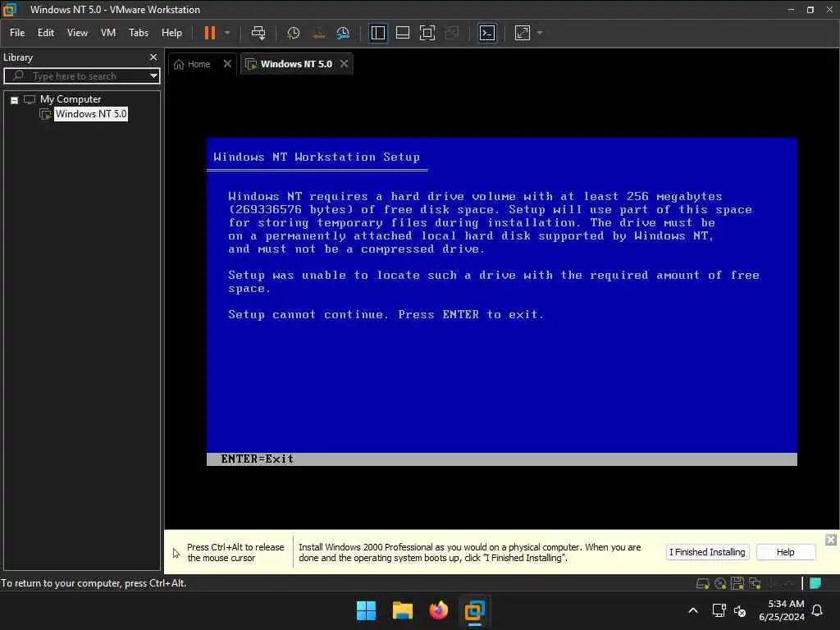Image resolution: width=840 pixels, height=630 pixels.
Task: Open the clock showing 5:34 AM
Action: [782, 610]
